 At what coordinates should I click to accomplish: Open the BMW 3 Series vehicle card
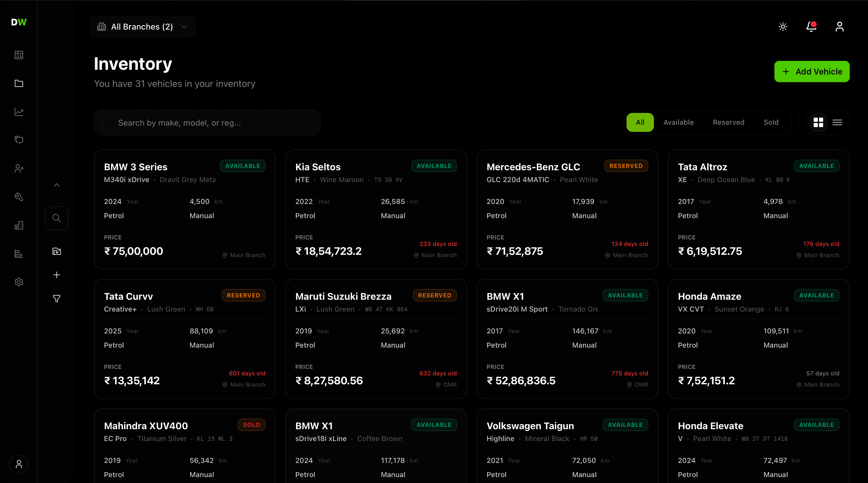coord(185,209)
